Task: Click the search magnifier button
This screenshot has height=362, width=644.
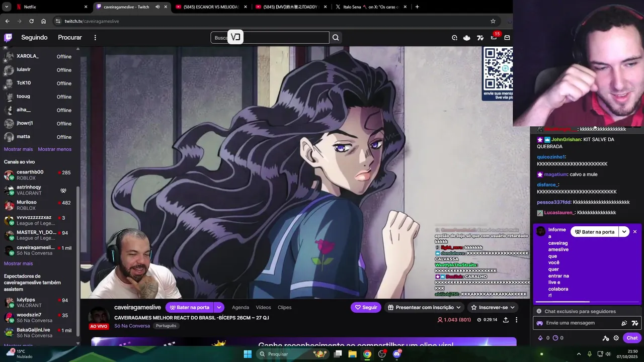Action: click(x=336, y=37)
